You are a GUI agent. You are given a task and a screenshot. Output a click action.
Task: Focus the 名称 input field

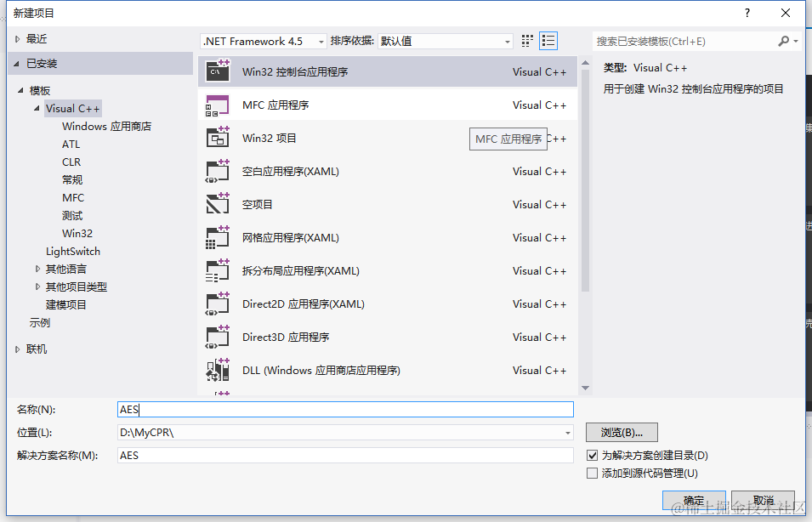(345, 410)
